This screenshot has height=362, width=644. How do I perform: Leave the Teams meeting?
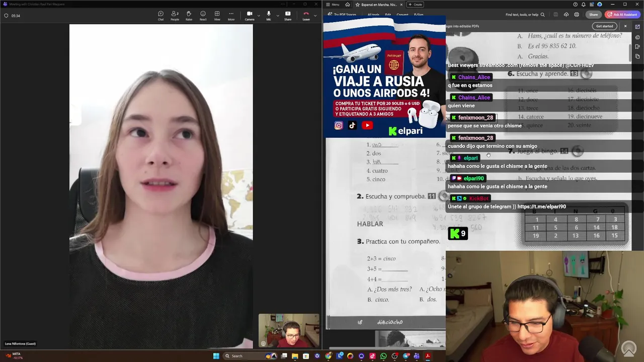coord(306,16)
